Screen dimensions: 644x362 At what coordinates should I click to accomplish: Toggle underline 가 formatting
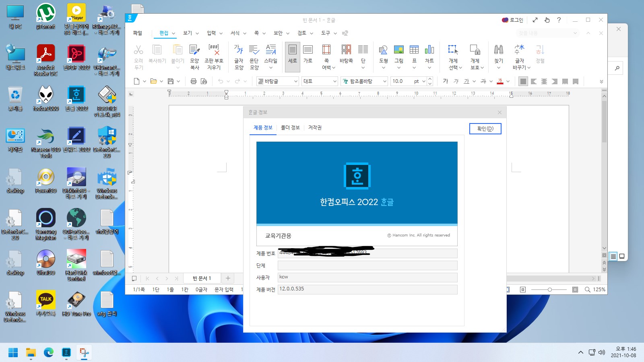pos(466,81)
